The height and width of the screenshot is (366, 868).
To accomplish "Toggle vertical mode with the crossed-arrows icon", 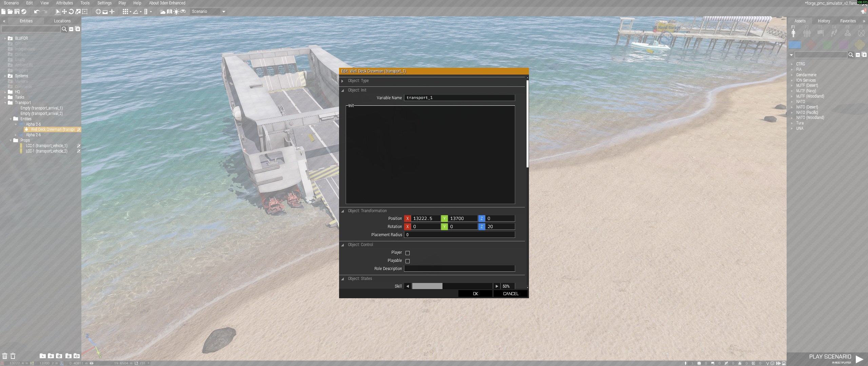I will [x=112, y=12].
